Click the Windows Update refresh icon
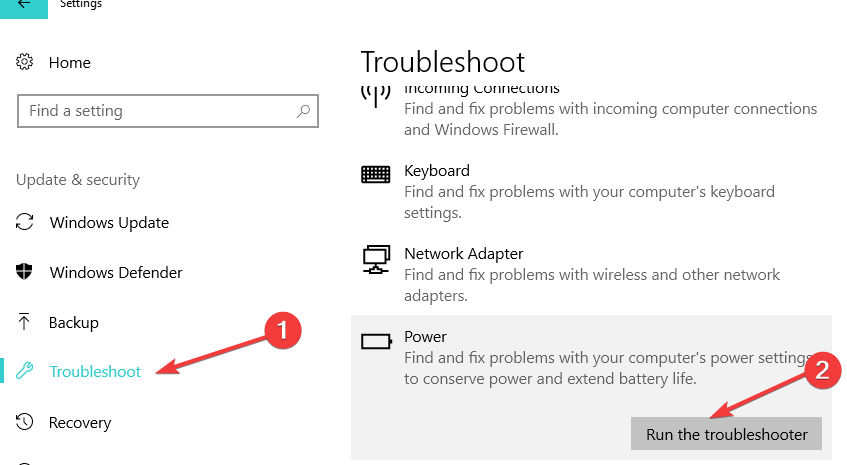847x465 pixels. click(26, 222)
